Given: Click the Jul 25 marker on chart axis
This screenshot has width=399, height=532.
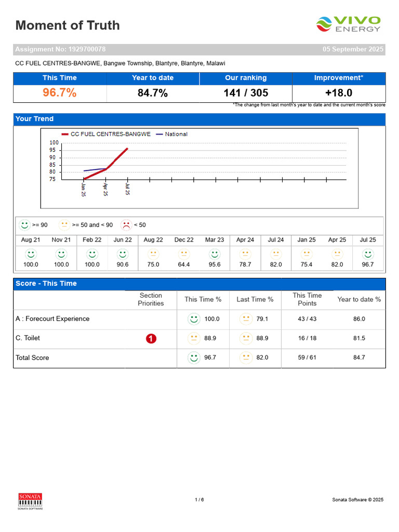Looking at the screenshot, I should pyautogui.click(x=128, y=189).
